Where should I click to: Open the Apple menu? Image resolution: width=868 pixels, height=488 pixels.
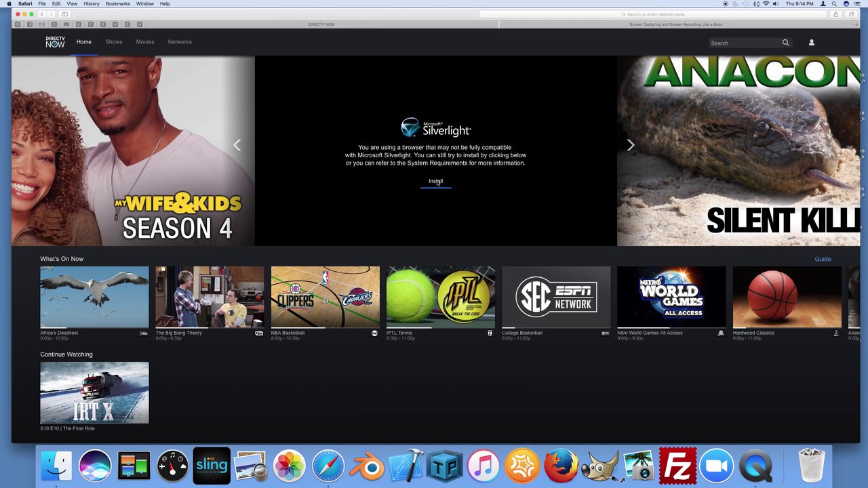point(8,3)
